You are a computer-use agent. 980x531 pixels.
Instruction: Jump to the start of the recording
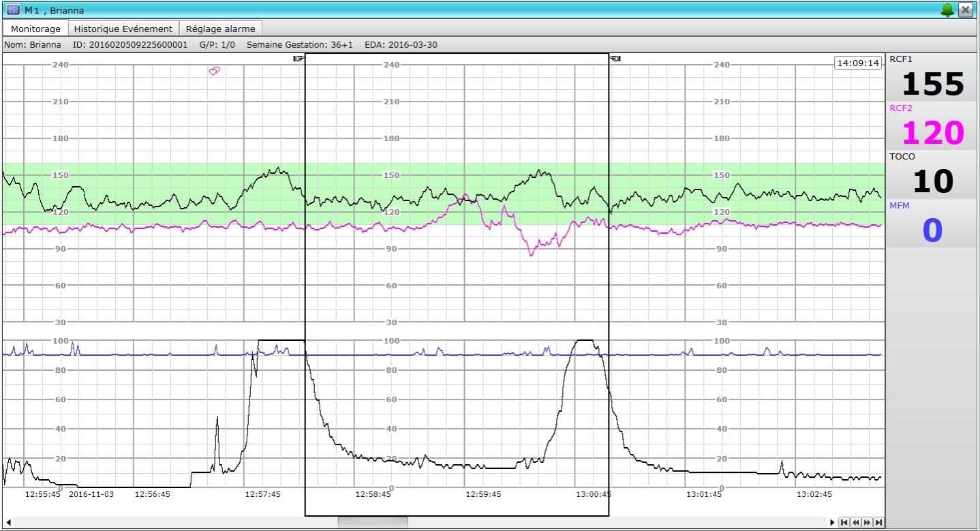click(x=844, y=523)
